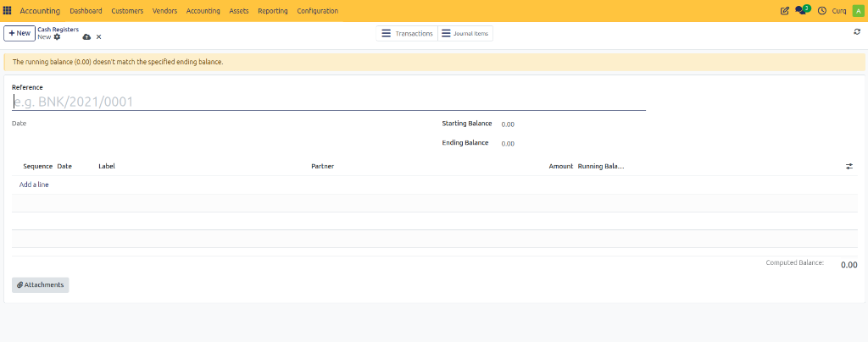Open the Configuration menu
The height and width of the screenshot is (342, 868).
point(318,11)
